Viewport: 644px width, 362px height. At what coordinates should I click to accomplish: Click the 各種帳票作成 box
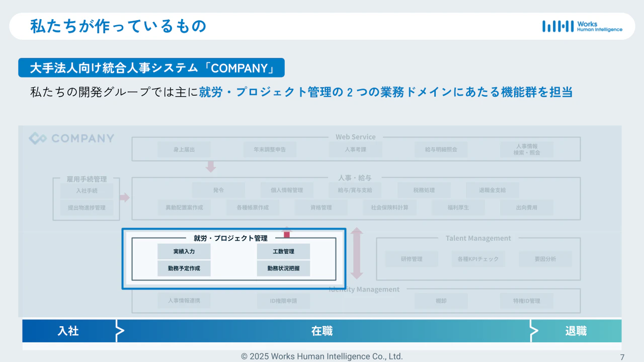[x=253, y=207]
